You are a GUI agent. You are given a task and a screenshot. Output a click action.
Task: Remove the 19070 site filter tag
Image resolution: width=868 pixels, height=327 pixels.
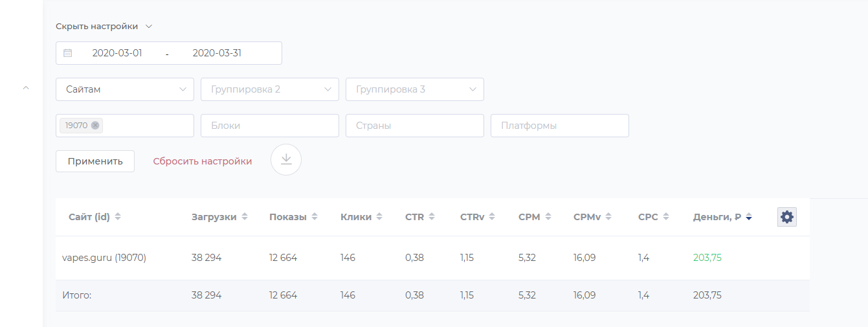(x=95, y=126)
